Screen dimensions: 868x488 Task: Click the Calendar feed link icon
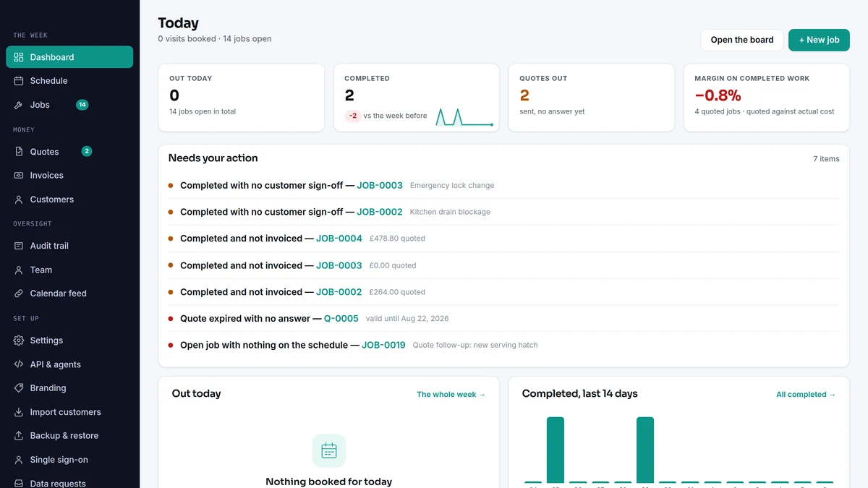pyautogui.click(x=19, y=294)
